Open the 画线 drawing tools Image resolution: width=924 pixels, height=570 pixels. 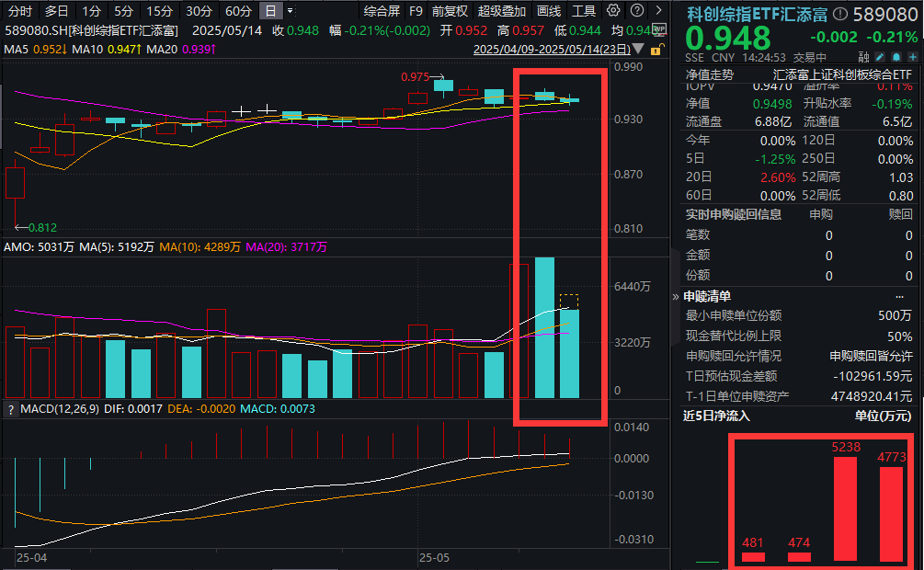point(549,11)
